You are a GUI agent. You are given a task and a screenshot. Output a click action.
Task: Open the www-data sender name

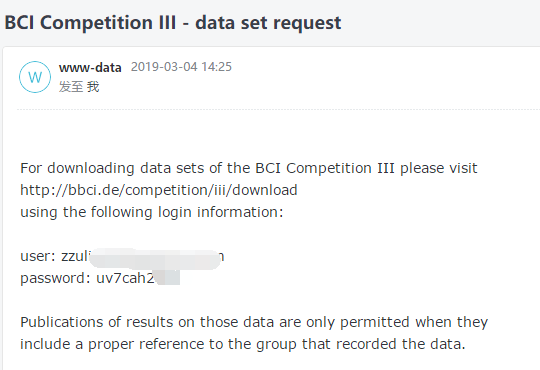(90, 67)
